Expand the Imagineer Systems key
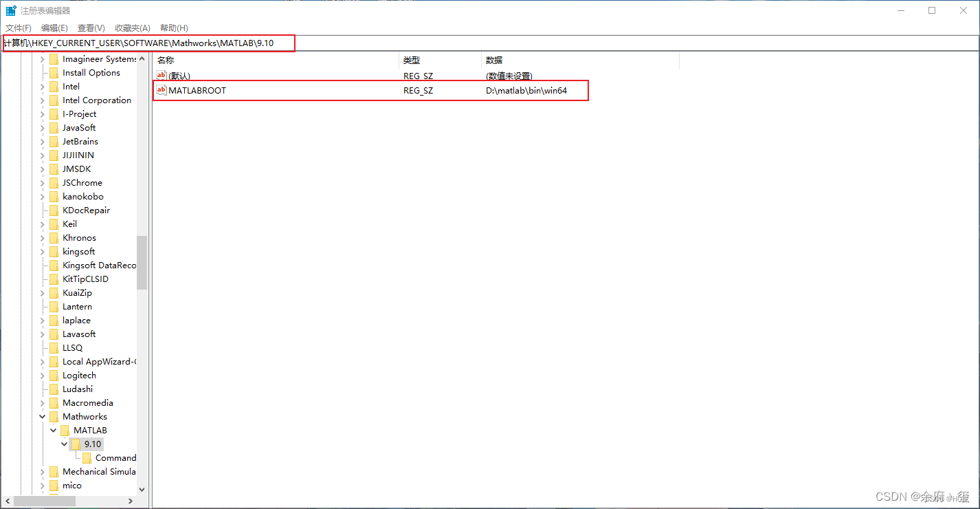The width and height of the screenshot is (980, 509). (x=43, y=59)
